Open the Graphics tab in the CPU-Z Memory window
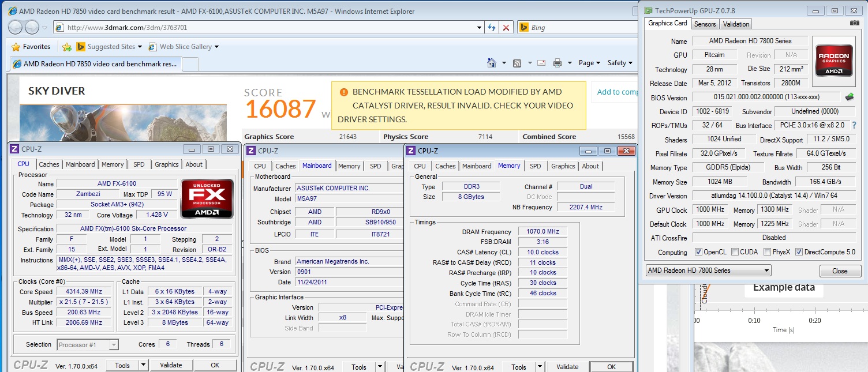 tap(563, 166)
